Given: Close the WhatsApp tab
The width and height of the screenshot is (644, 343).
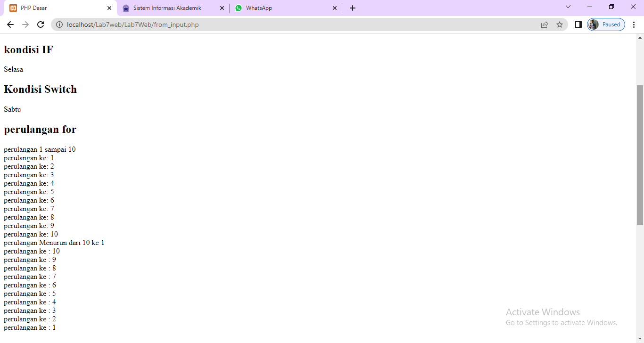Looking at the screenshot, I should [x=335, y=8].
